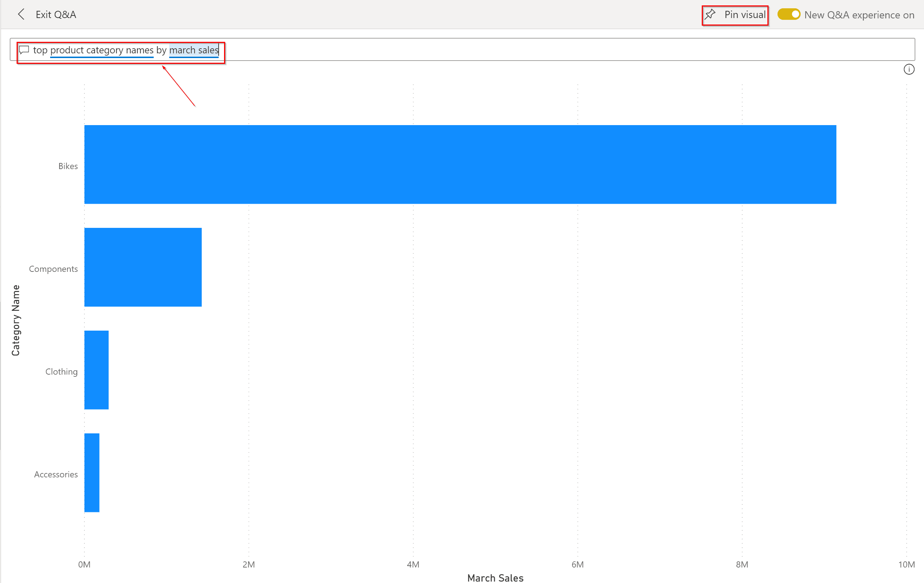Click the Components axis label
The width and height of the screenshot is (924, 583).
click(53, 269)
